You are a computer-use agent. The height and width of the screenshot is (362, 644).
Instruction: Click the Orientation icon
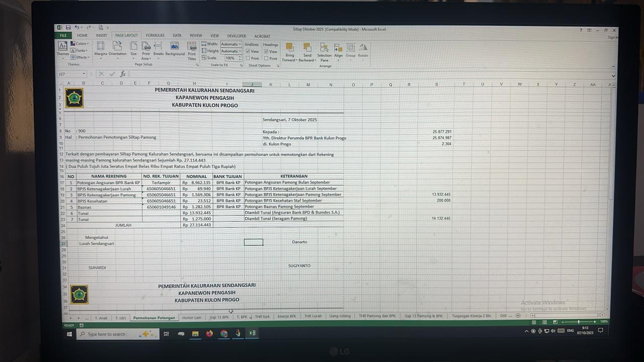pos(118,49)
